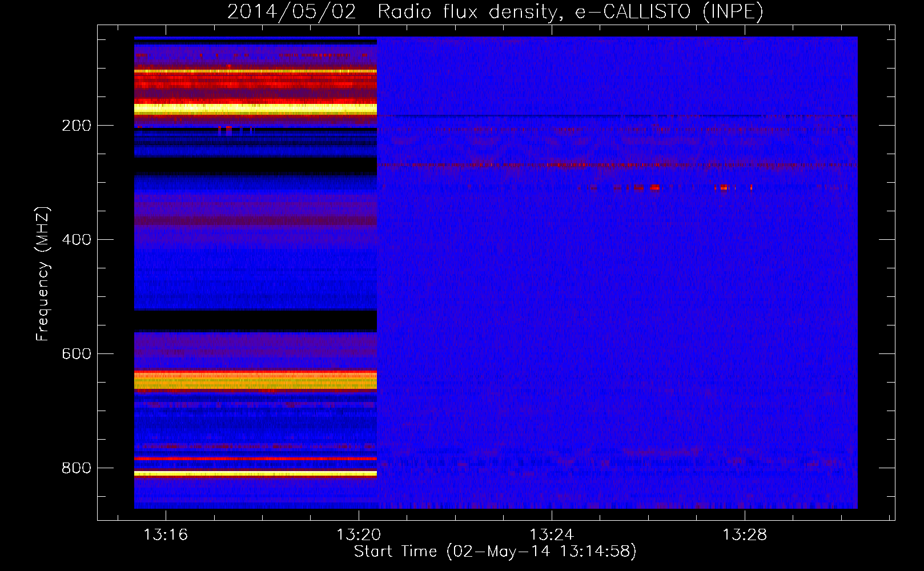Click the black gap band near 550 MHz

(x=255, y=321)
